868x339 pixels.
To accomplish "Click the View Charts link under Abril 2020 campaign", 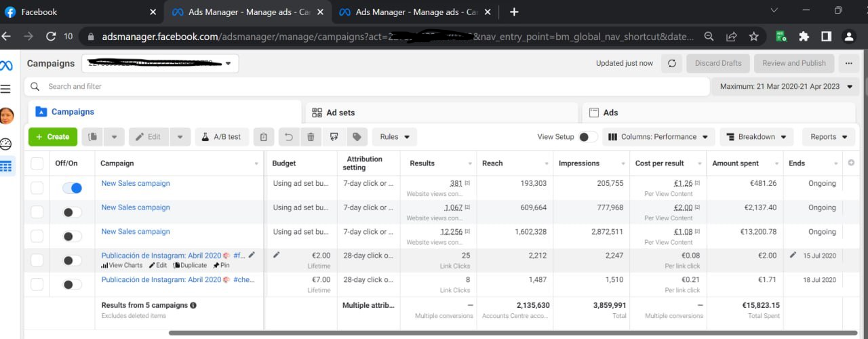I will pos(122,266).
